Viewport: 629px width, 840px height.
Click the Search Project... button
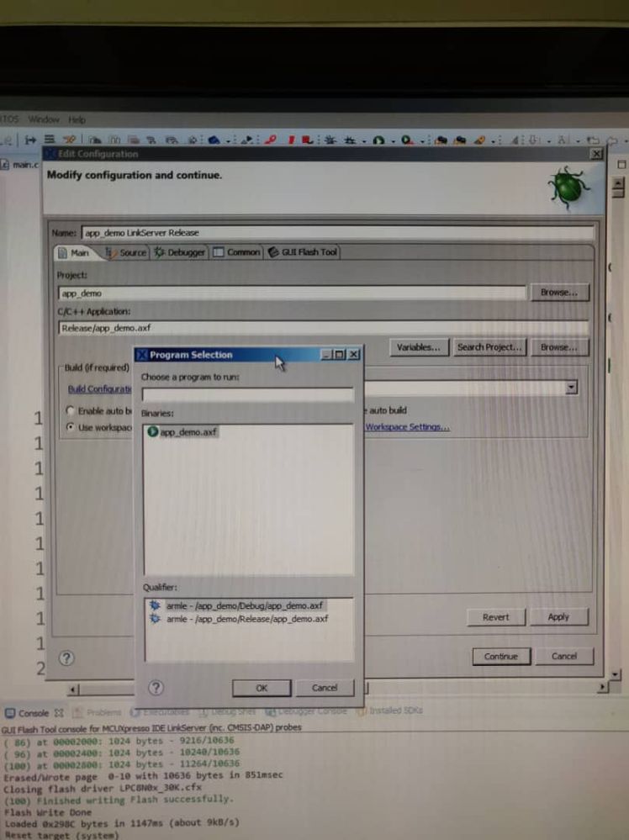tap(489, 347)
